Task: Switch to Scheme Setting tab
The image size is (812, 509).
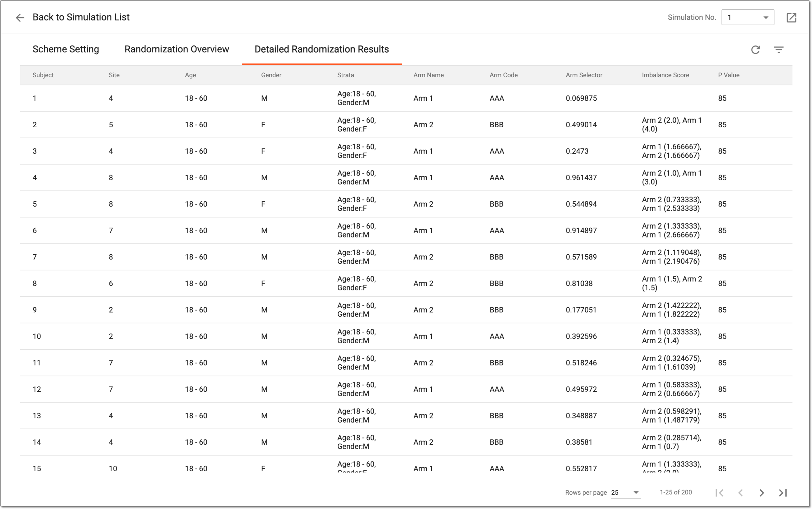Action: click(x=66, y=49)
